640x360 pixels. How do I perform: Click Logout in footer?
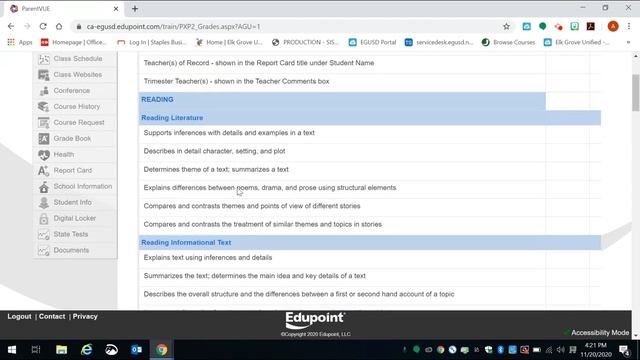click(19, 316)
